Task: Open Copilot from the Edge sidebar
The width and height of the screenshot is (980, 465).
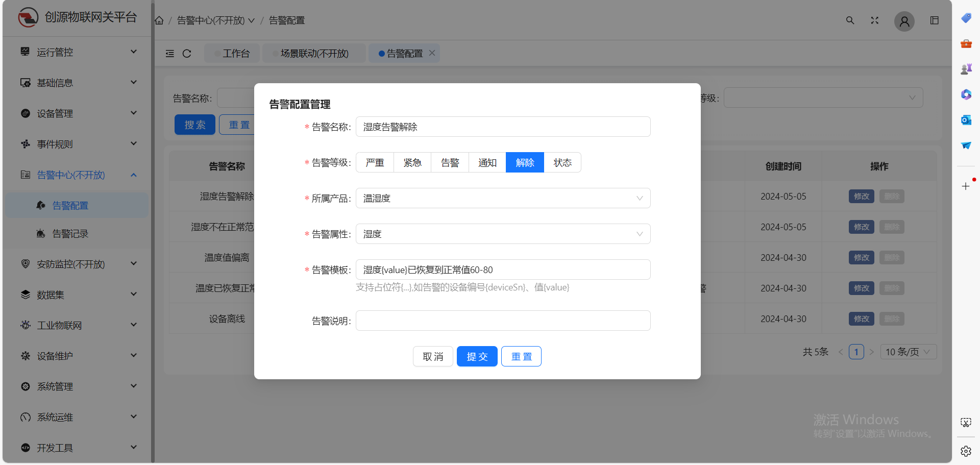Action: [x=966, y=94]
